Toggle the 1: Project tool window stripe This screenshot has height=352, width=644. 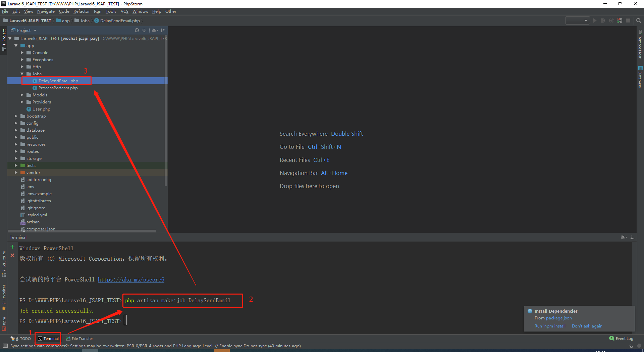(x=4, y=40)
